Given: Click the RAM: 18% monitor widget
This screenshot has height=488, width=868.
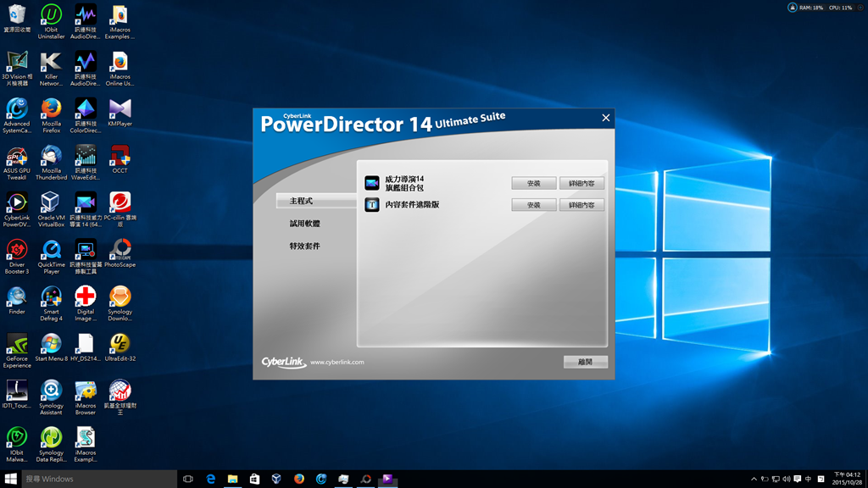Looking at the screenshot, I should click(811, 8).
